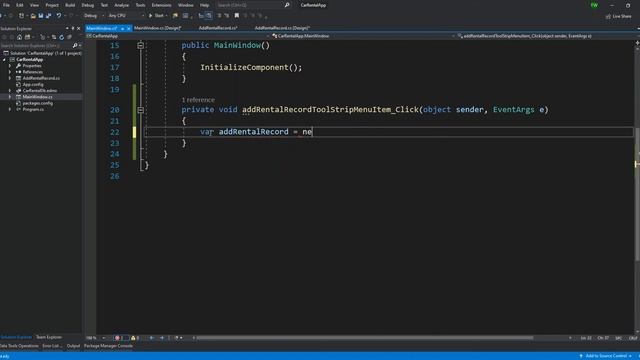Click Add to Source Control
Image resolution: width=640 pixels, height=360 pixels.
point(606,356)
